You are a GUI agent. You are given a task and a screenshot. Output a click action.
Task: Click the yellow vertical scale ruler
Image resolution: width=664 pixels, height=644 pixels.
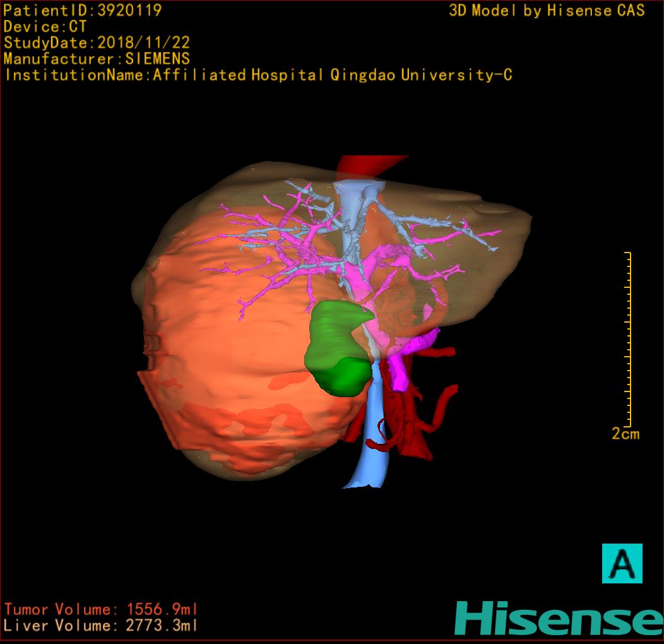click(x=629, y=338)
